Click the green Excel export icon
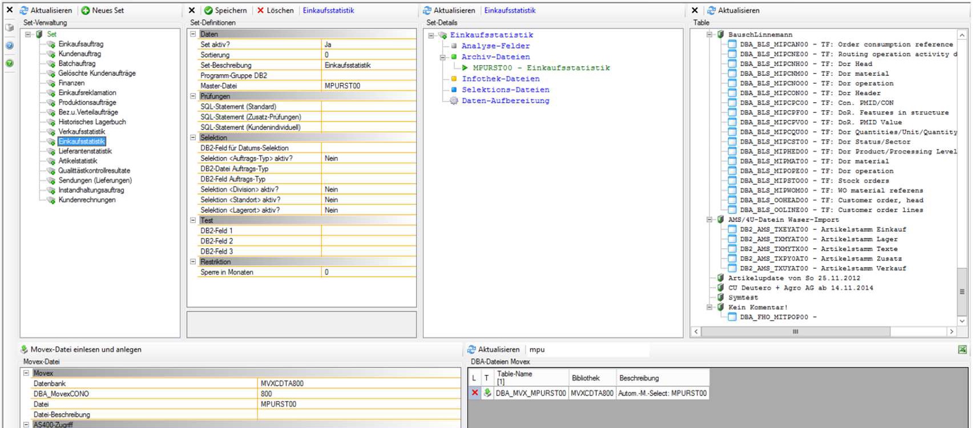The image size is (980, 428). (962, 349)
